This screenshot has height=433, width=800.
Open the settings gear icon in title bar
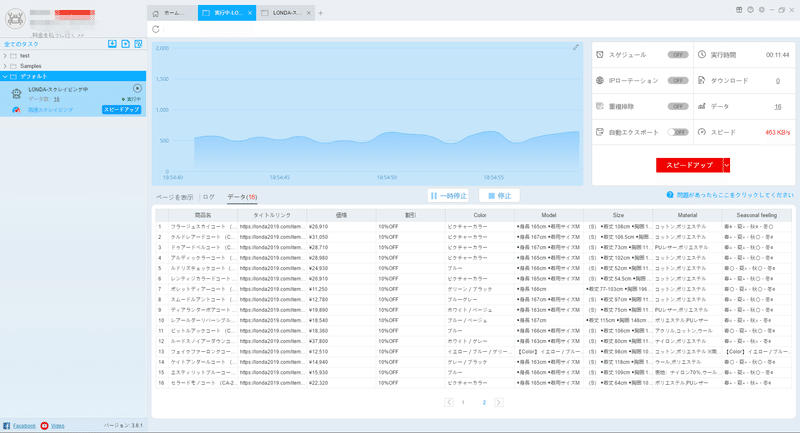pyautogui.click(x=762, y=10)
